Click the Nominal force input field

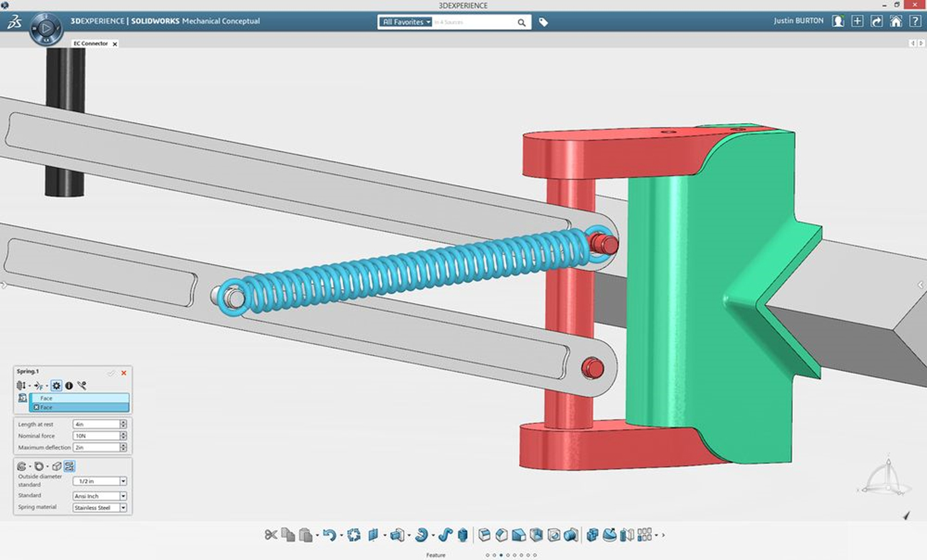tap(96, 436)
